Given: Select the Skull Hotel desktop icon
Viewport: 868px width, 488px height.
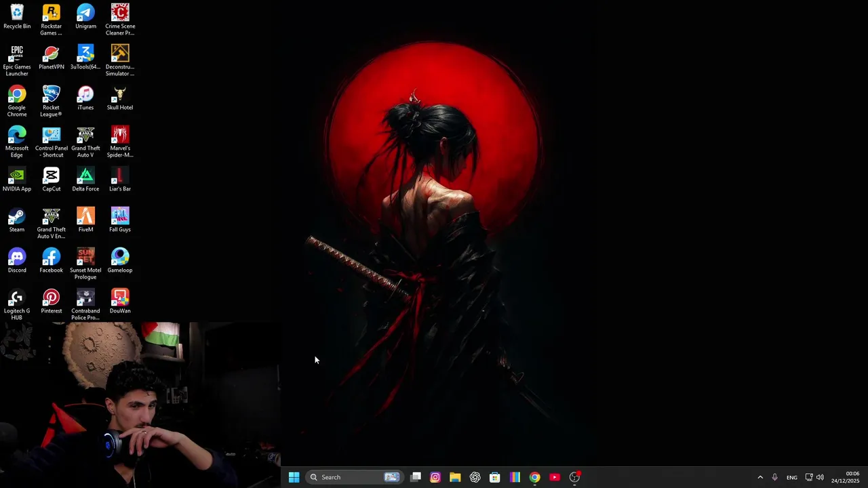Looking at the screenshot, I should [120, 98].
